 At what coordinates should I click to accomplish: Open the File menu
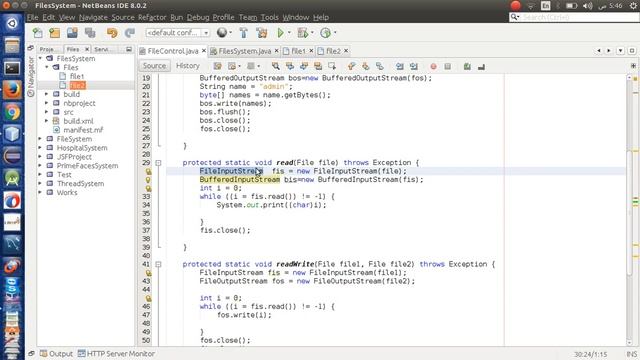pos(33,18)
